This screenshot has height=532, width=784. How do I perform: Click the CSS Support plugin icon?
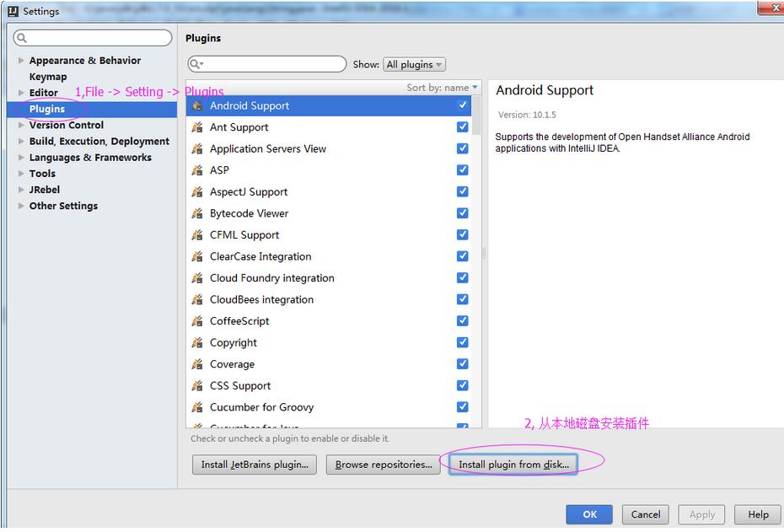pyautogui.click(x=197, y=385)
